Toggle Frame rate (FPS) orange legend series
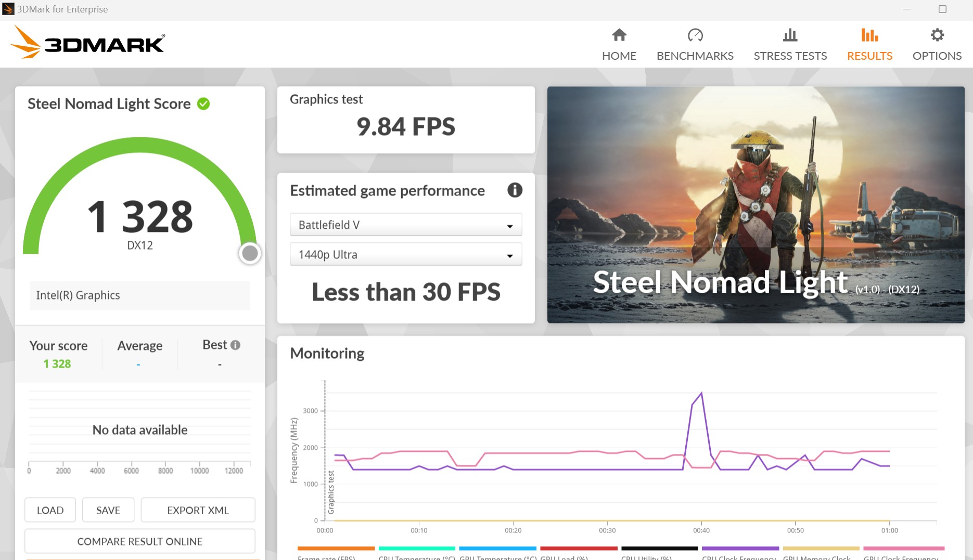 coord(336,549)
